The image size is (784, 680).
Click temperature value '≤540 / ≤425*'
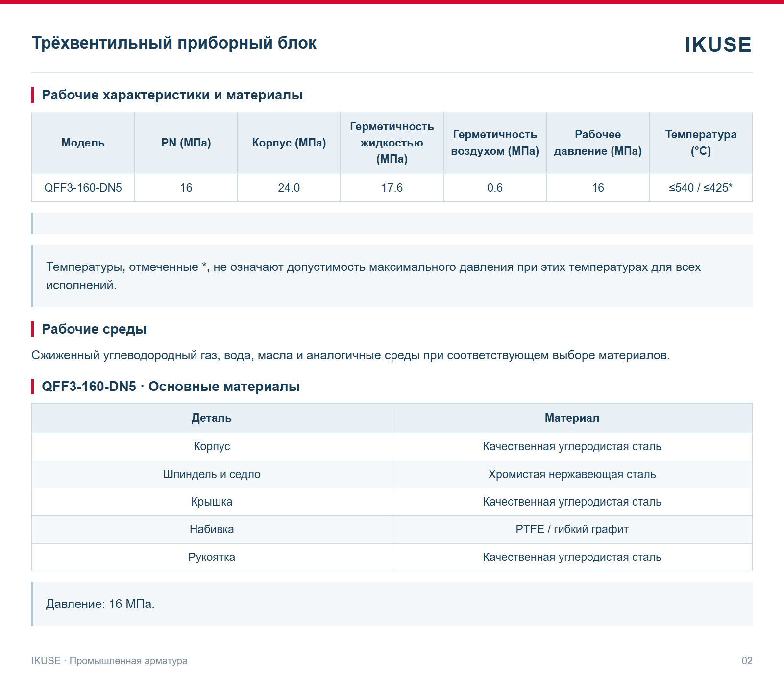click(x=701, y=188)
